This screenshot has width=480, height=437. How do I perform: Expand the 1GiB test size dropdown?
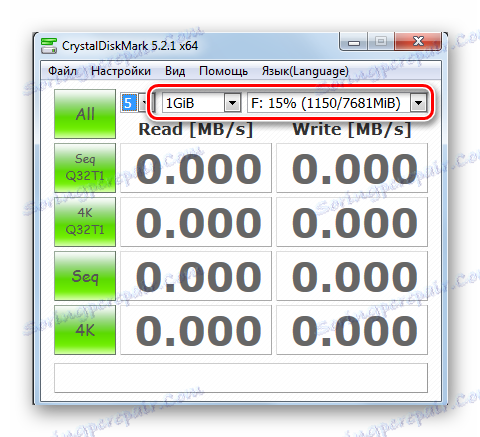pos(232,103)
